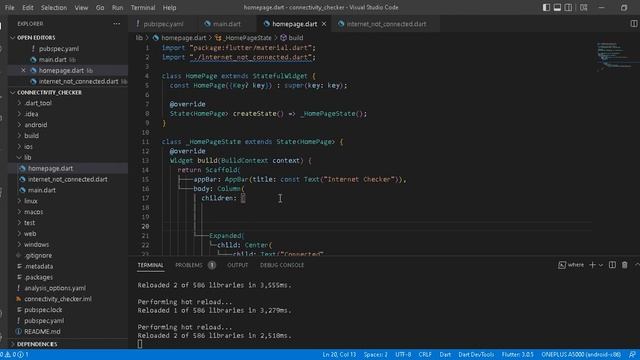Image resolution: width=640 pixels, height=360 pixels.
Task: Open Run menu
Action: pos(118,7)
